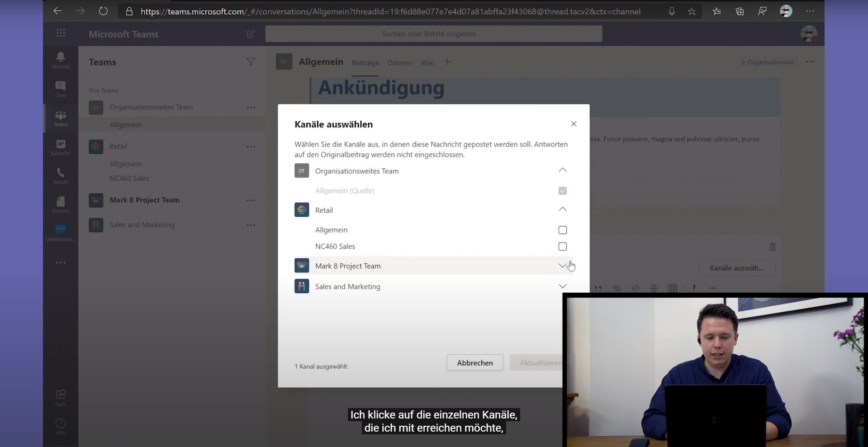Viewport: 868px width, 447px height.
Task: Open the Hilfe section
Action: click(60, 426)
